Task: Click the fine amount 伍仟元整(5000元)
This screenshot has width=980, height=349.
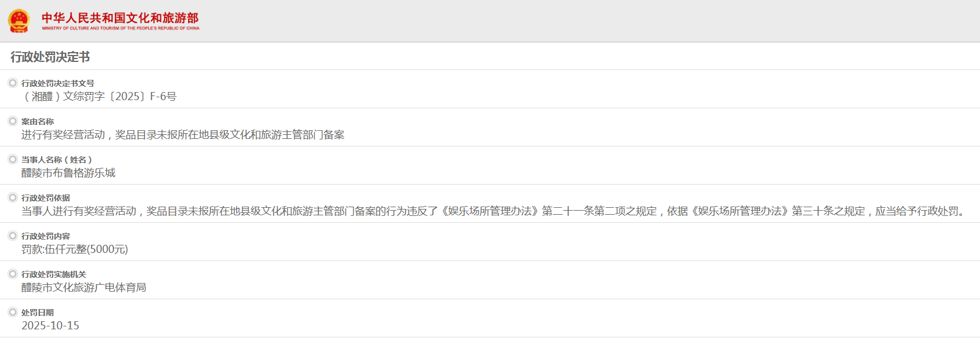Action: [75, 249]
